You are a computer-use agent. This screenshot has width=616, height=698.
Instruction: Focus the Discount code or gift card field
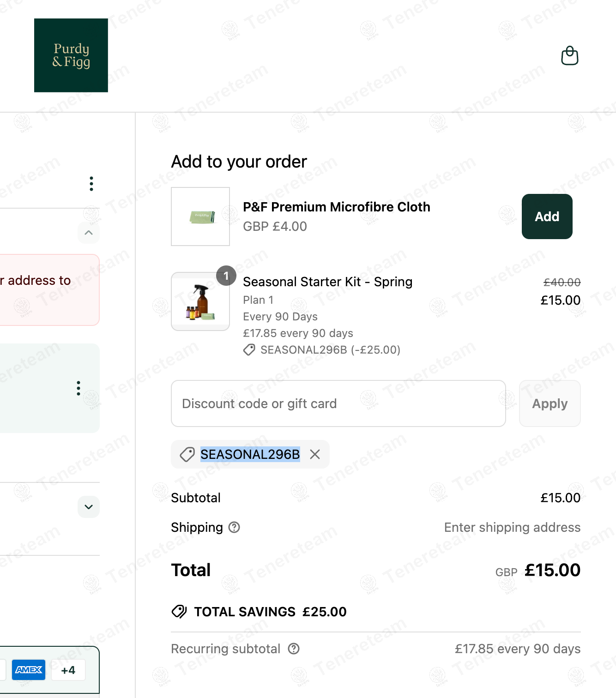(x=338, y=403)
